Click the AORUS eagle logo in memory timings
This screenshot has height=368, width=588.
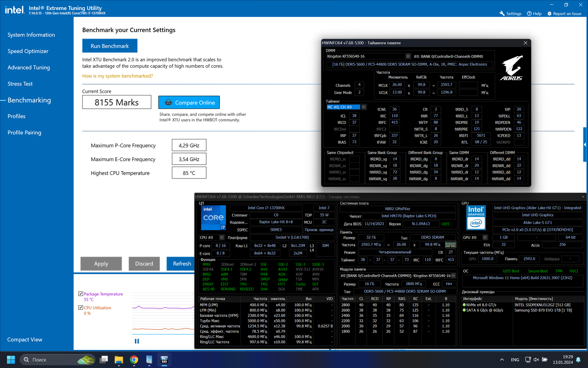pyautogui.click(x=512, y=67)
